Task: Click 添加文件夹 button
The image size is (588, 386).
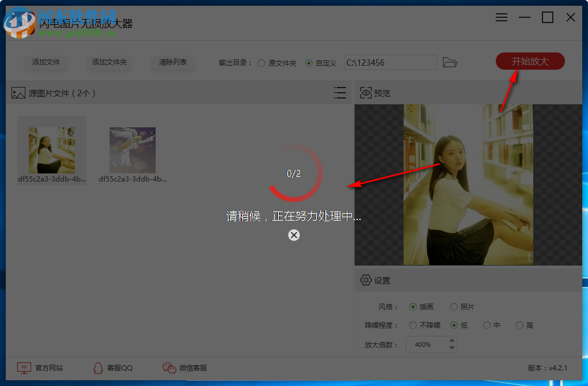Action: [x=110, y=62]
